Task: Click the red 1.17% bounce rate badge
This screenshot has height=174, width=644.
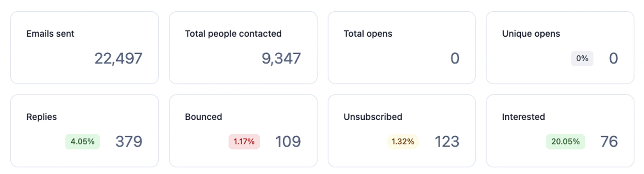Action: pos(244,142)
